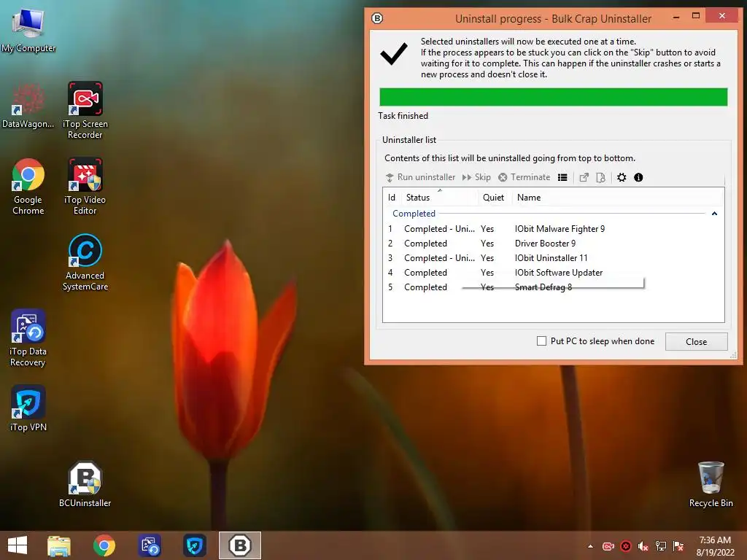
Task: Click the black info circle icon
Action: point(638,177)
